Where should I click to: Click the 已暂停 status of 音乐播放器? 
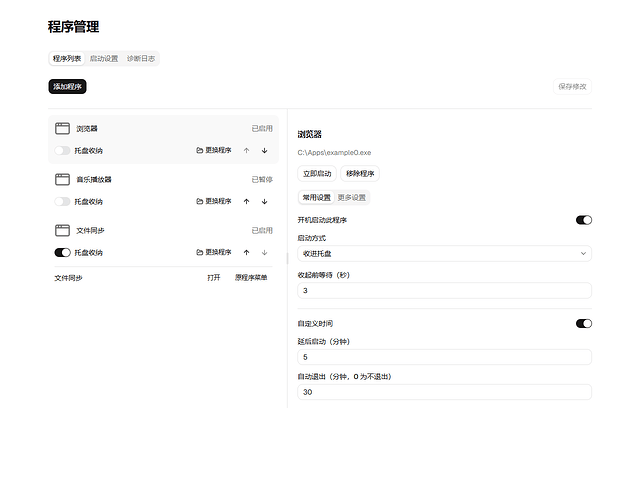tap(262, 179)
